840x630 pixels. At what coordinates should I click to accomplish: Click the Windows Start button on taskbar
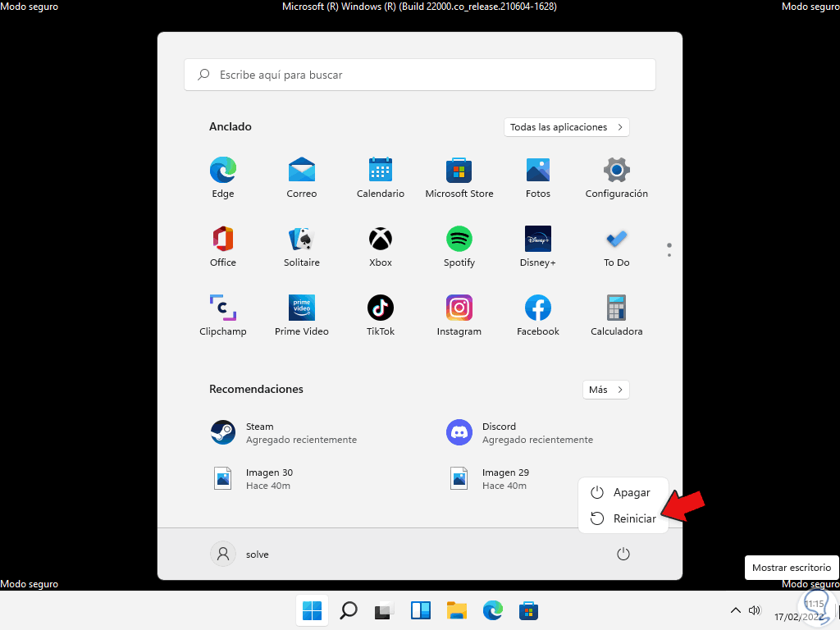click(x=312, y=610)
